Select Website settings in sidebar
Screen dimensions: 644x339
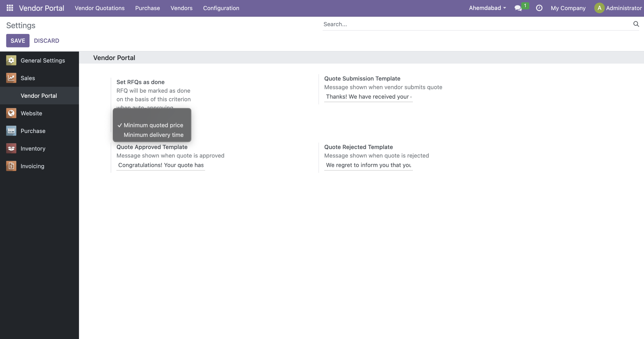[x=39, y=113]
